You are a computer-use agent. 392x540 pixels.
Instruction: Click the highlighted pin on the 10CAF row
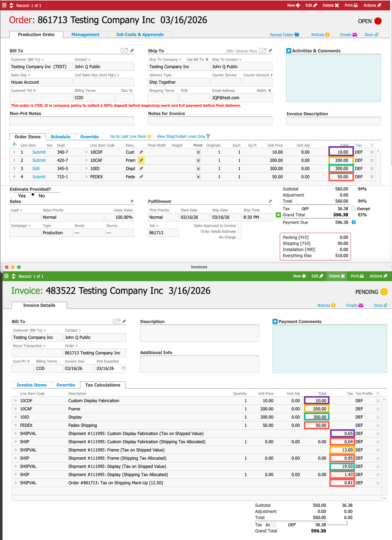click(141, 160)
